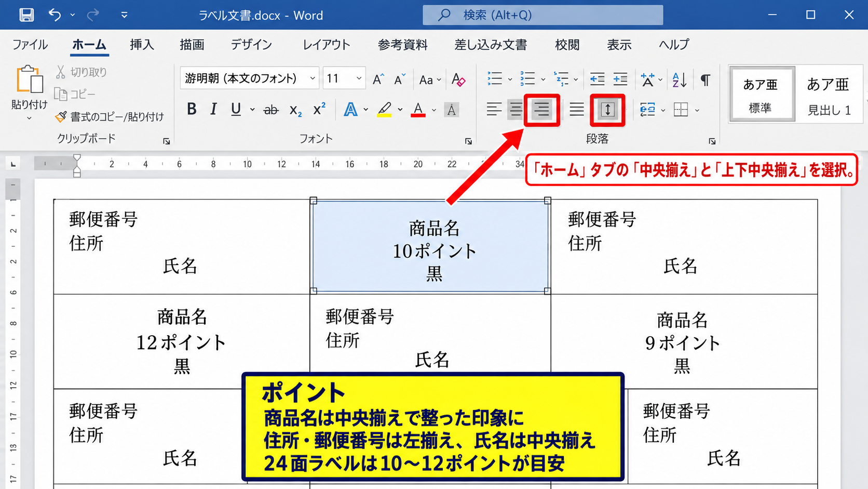Toggle underline formatting
Viewport: 868px width, 489px height.
point(236,109)
